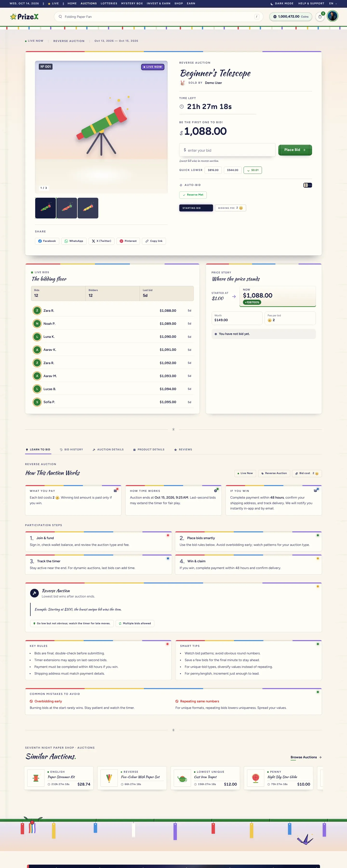Click the search magnifier icon
The image size is (347, 868).
pyautogui.click(x=60, y=16)
